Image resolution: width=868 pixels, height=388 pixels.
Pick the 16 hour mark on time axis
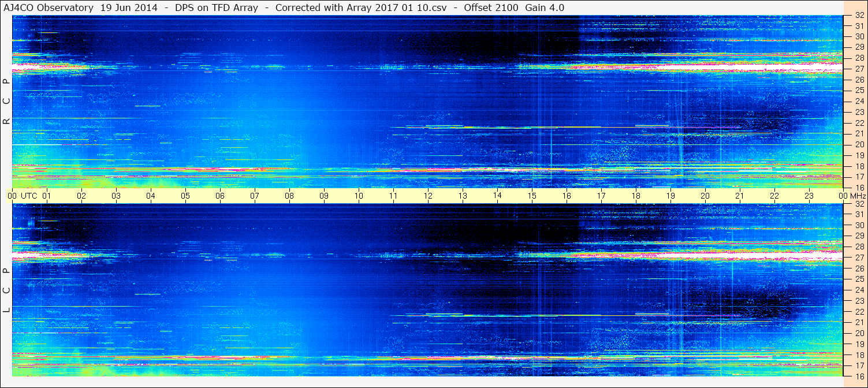(567, 196)
